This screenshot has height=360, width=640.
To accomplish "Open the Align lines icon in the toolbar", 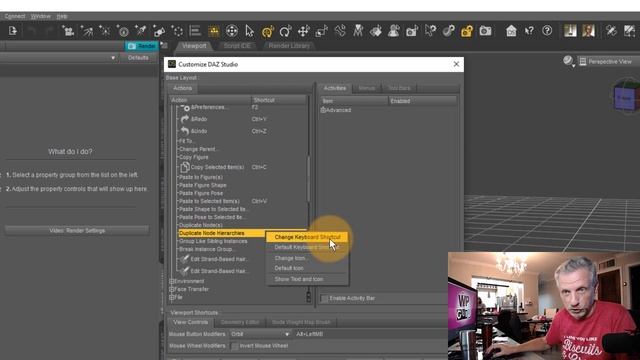I will click(x=196, y=31).
